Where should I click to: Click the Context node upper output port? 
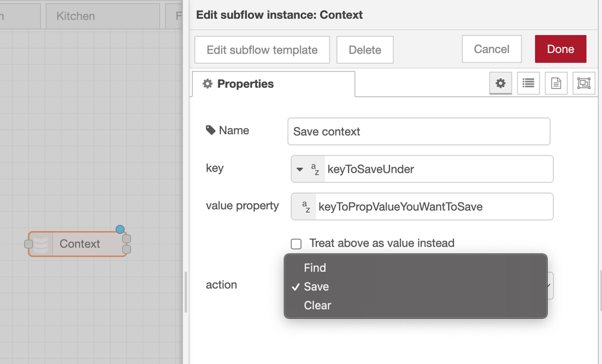[x=126, y=239]
